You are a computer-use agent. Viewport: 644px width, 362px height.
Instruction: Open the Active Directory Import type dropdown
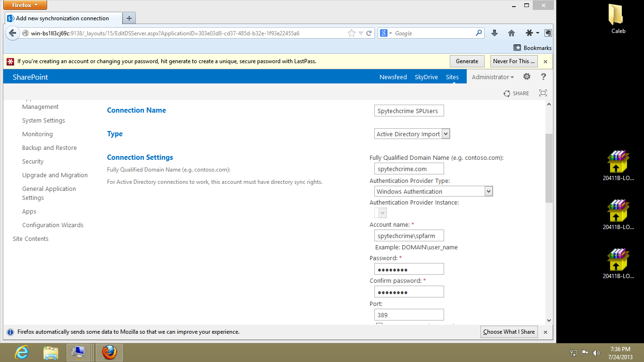(412, 134)
